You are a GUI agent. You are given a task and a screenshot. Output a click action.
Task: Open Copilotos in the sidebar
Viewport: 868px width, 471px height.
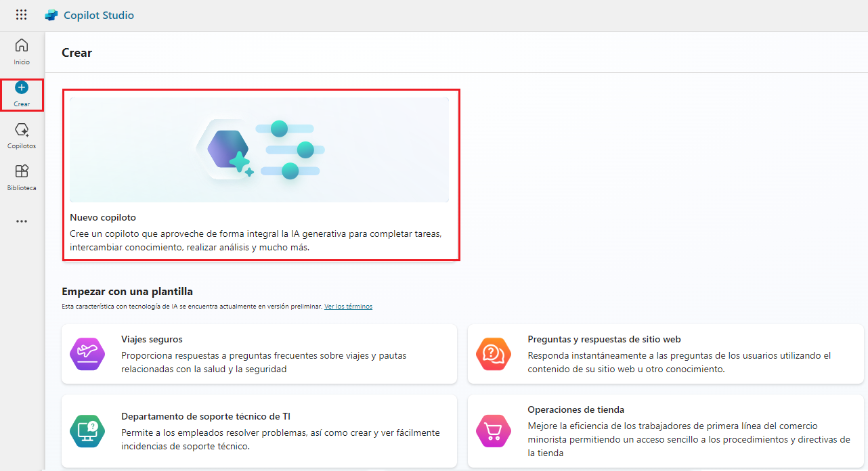click(22, 136)
